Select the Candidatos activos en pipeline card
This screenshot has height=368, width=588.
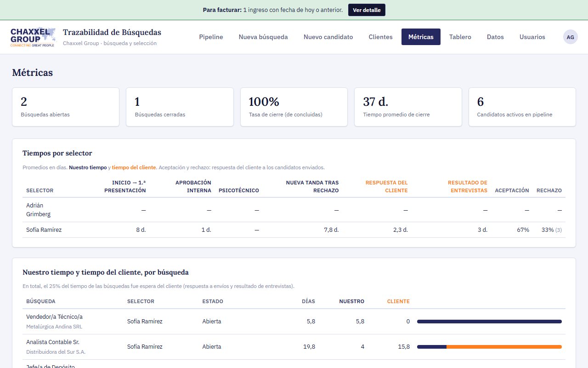522,107
